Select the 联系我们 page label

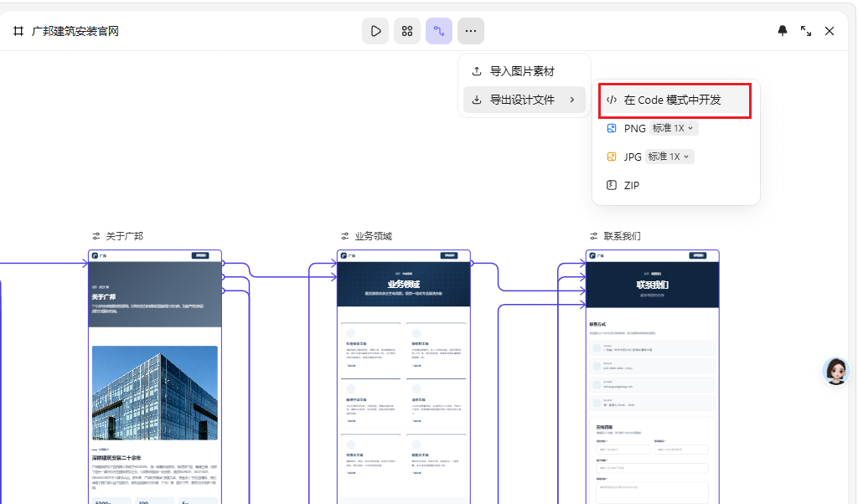pos(623,236)
